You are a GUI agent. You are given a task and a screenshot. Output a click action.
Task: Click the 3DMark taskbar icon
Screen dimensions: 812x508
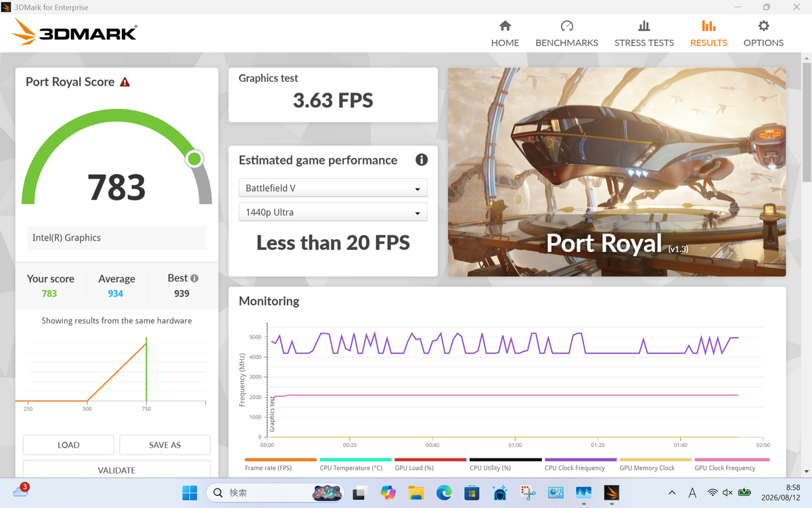pyautogui.click(x=612, y=492)
